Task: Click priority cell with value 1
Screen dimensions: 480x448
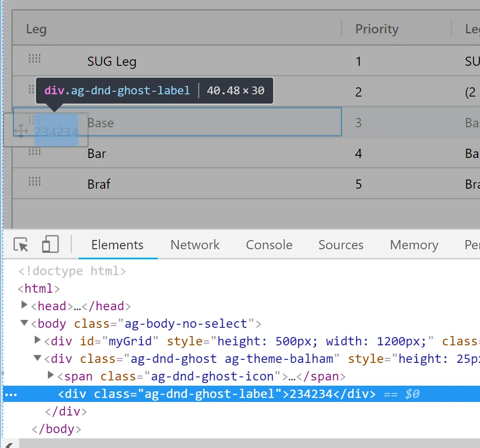Action: (358, 61)
